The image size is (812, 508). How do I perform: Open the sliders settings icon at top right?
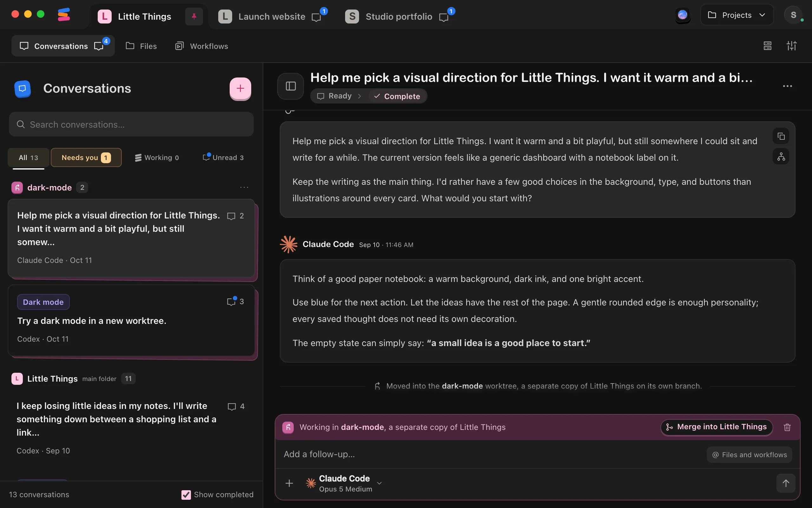click(x=791, y=46)
